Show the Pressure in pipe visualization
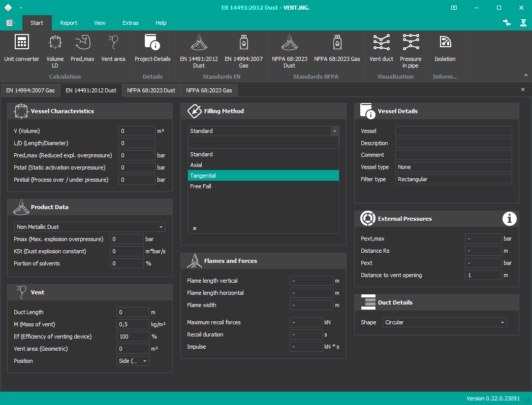The image size is (532, 405). 411,49
